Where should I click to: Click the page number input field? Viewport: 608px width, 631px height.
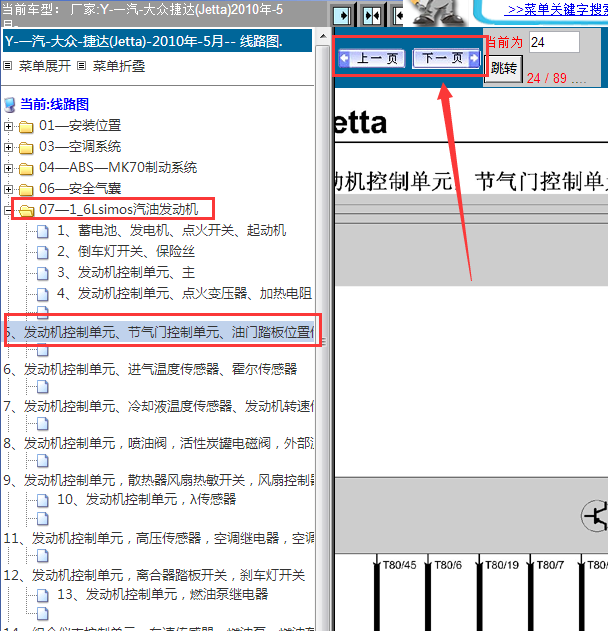(x=554, y=42)
